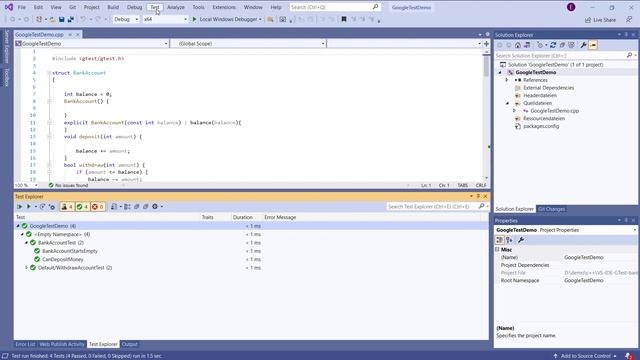
Task: Select the BankAccountStartsEmpty test
Action: (x=70, y=251)
